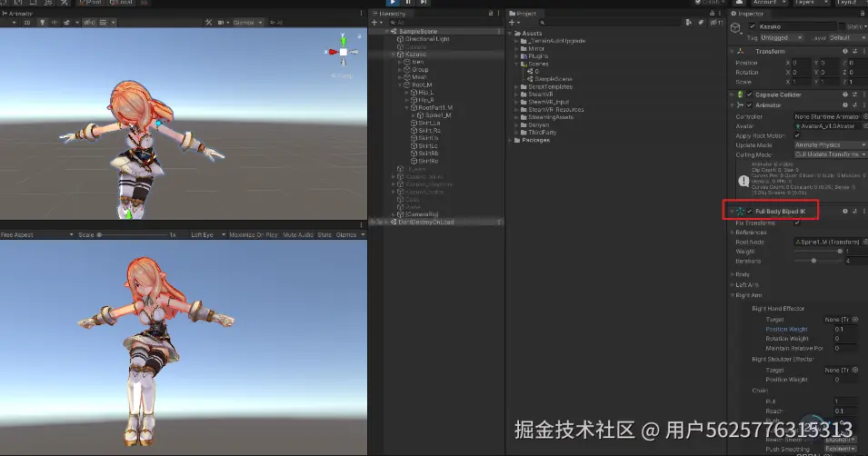This screenshot has height=456, width=868.
Task: Toggle hidden packages eye icon in Project
Action: coord(716,23)
